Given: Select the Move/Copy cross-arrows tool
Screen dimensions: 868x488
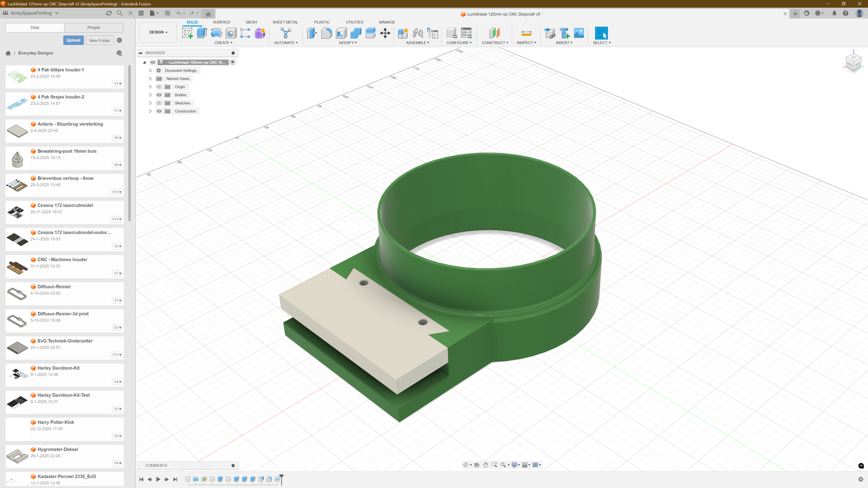Looking at the screenshot, I should 385,33.
